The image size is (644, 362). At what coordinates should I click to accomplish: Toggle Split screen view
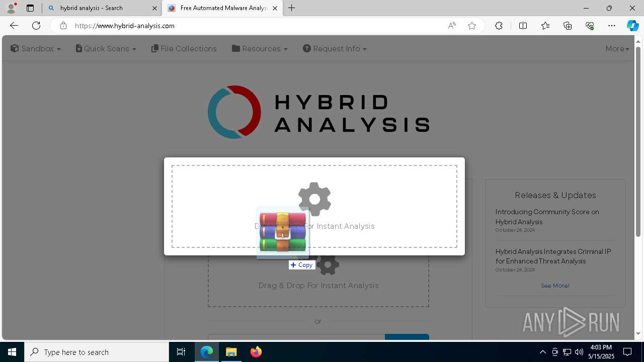523,26
